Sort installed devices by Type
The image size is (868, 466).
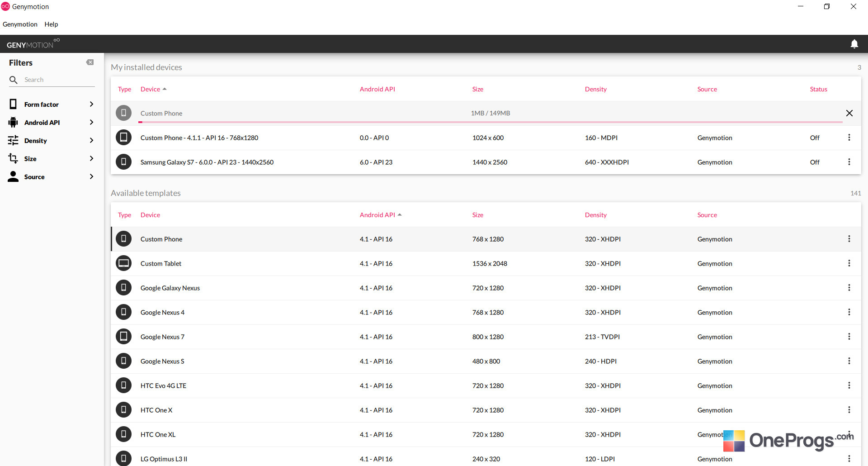[124, 89]
